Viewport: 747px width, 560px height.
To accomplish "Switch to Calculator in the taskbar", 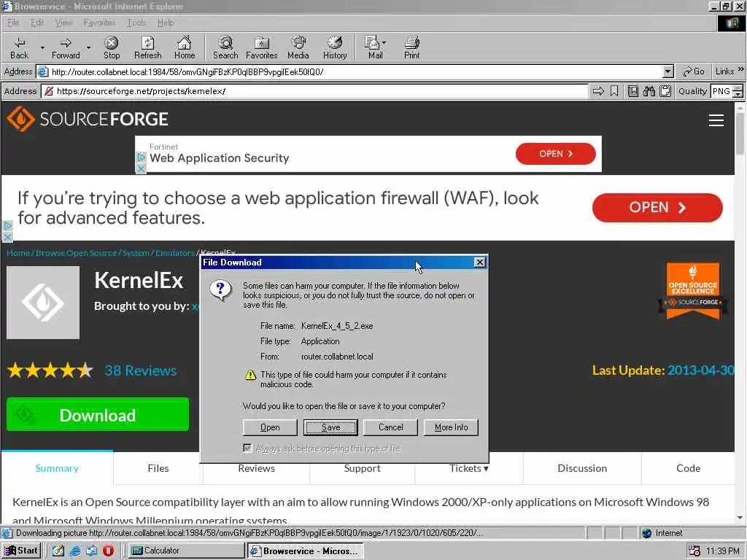I will [186, 551].
